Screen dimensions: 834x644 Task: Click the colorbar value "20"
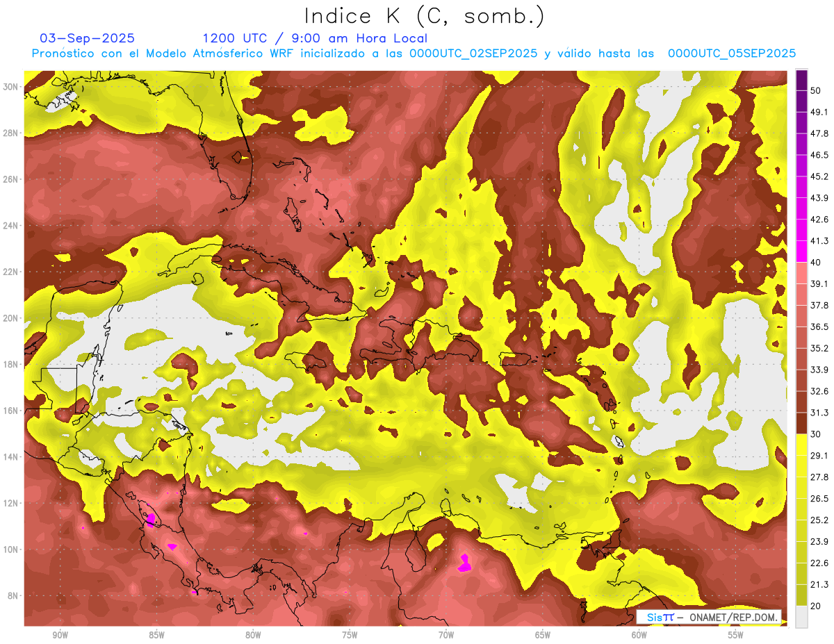click(816, 606)
